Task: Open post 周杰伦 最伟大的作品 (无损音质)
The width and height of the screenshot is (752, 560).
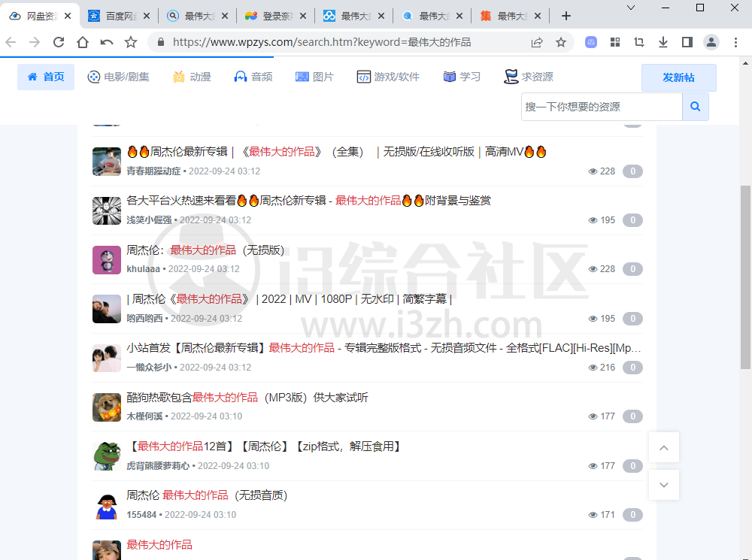Action: 207,495
